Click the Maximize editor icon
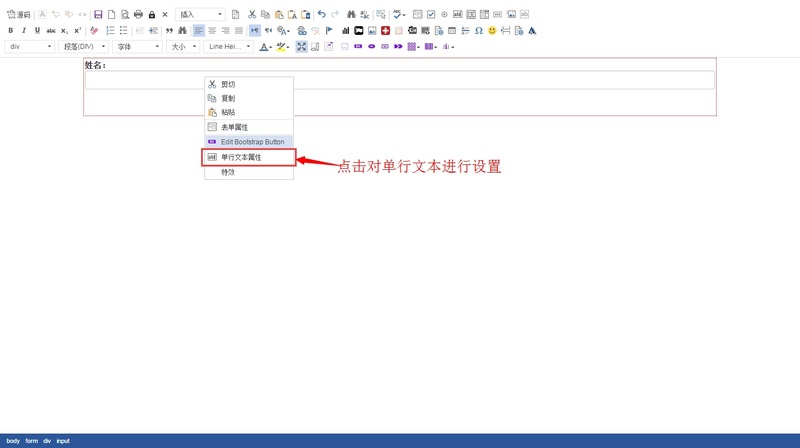Screen dimensions: 800x448 click(x=301, y=47)
